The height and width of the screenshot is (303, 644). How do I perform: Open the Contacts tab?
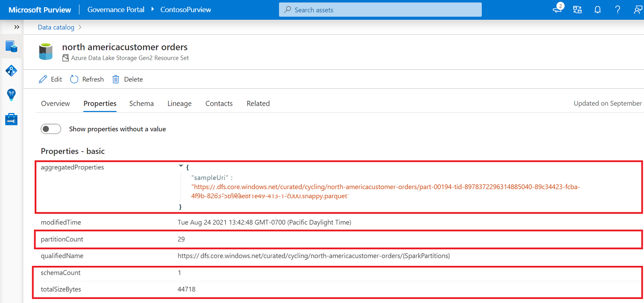(219, 103)
